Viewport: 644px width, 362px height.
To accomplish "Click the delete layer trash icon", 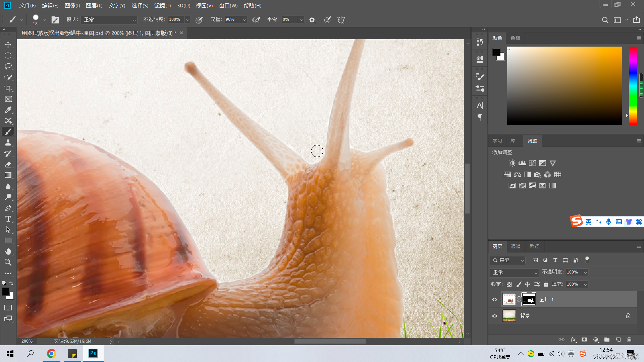I will click(629, 340).
